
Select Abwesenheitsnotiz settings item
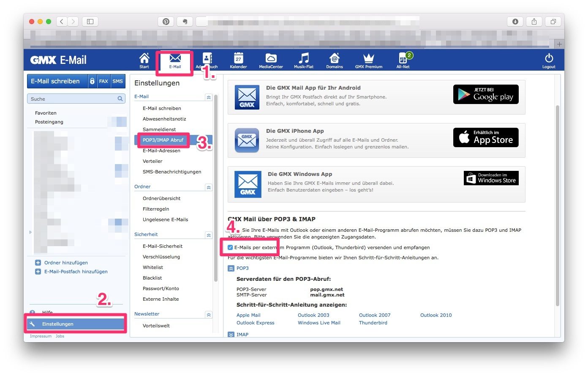tap(164, 119)
